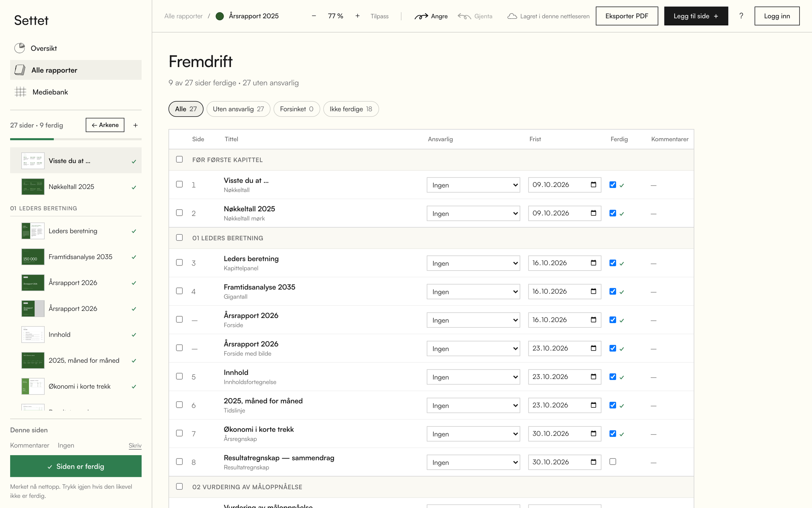Open the Oversikt pie chart icon
The image size is (812, 508).
click(x=20, y=48)
